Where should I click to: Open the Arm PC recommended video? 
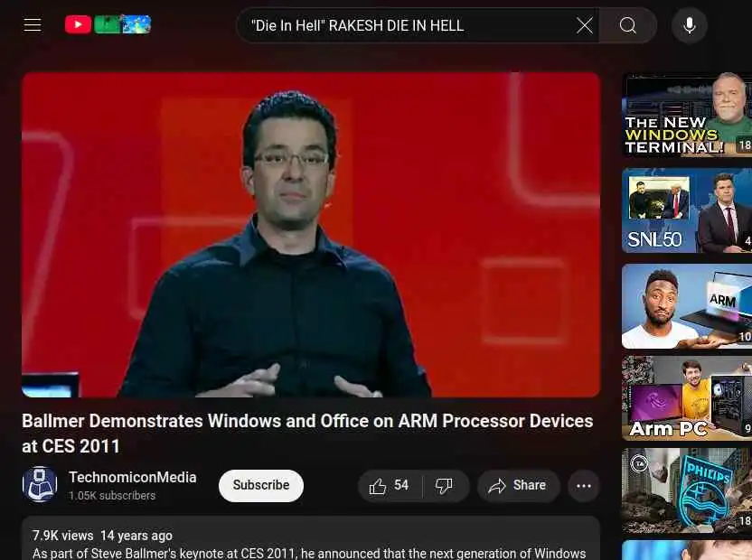[x=687, y=398]
